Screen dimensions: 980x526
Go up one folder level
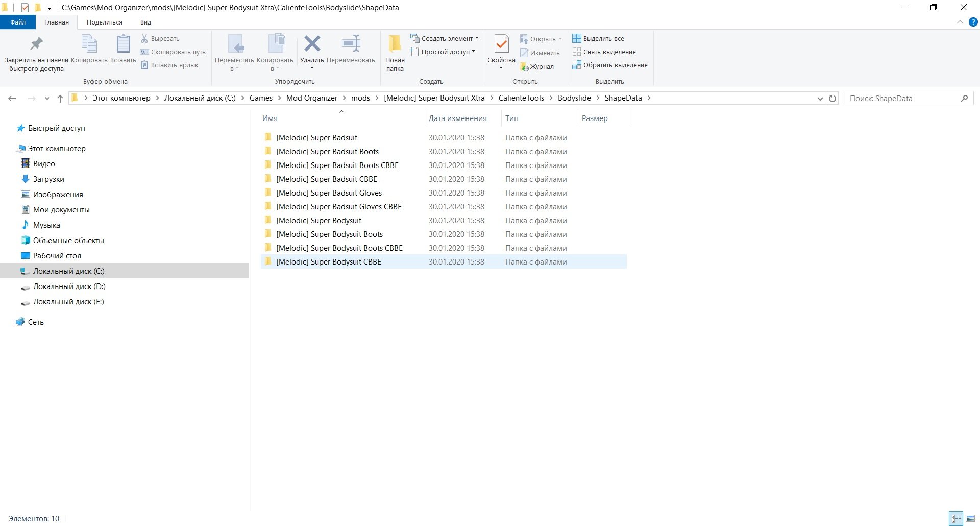[60, 98]
